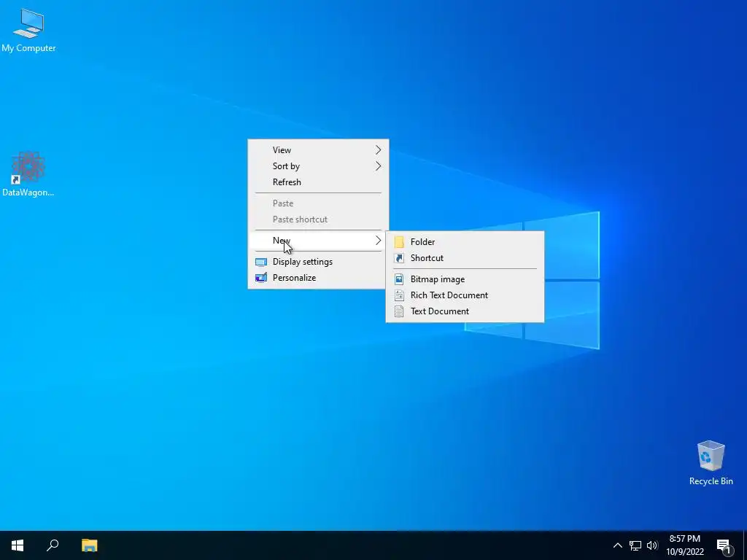Open volume control speaker icon
This screenshot has height=560, width=747.
[652, 545]
